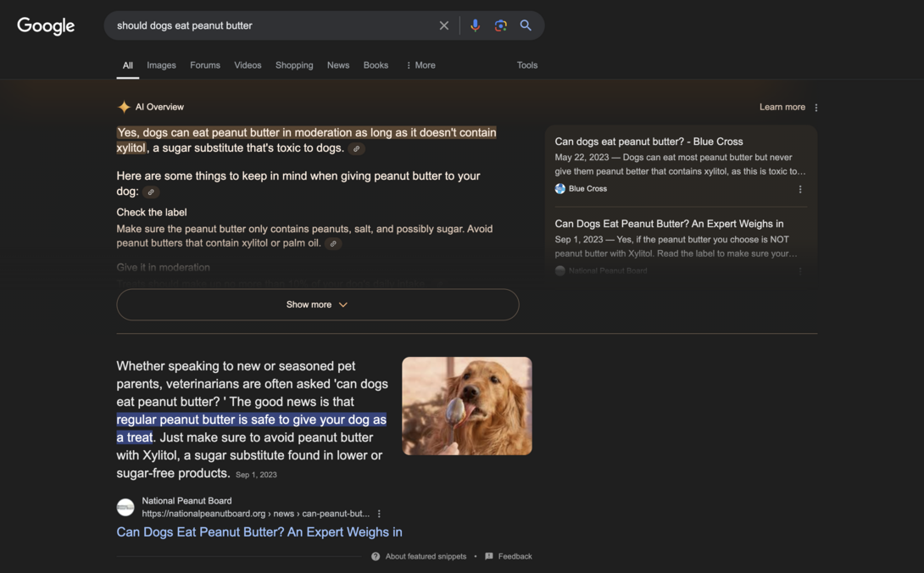This screenshot has height=573, width=924.
Task: Open the Blue Cross result options menu
Action: pyautogui.click(x=800, y=189)
